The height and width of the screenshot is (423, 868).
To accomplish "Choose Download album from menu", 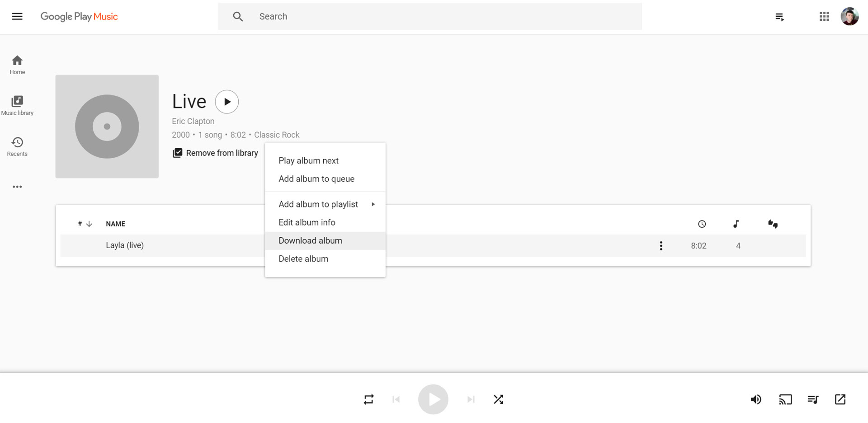I will click(x=311, y=241).
